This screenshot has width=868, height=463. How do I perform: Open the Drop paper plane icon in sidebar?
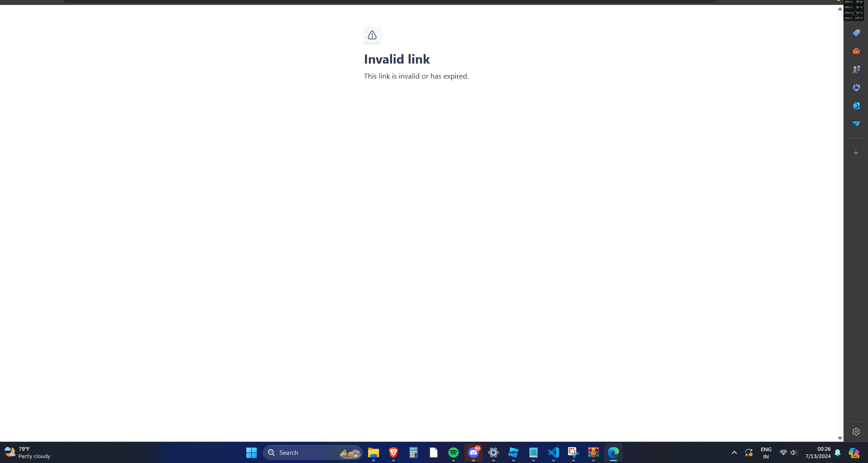[856, 124]
